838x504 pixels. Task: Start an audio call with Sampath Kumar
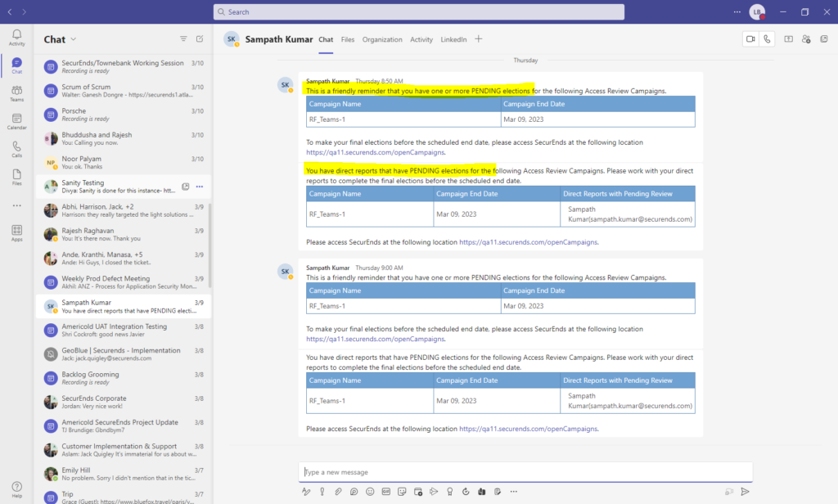pos(767,39)
